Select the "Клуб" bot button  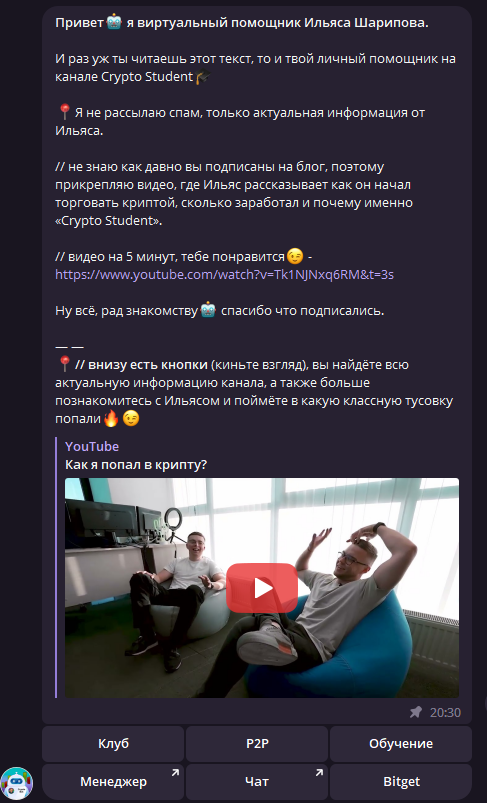113,744
